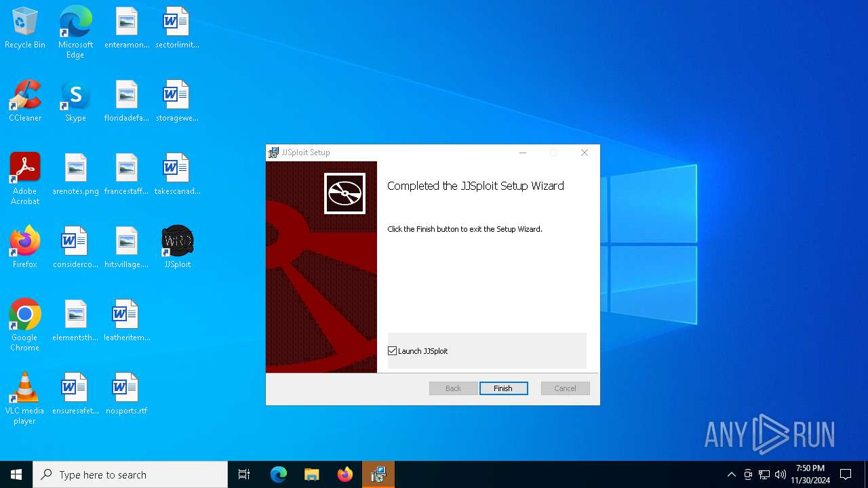Click the disc logo in setup banner
The width and height of the screenshot is (868, 488).
click(x=344, y=193)
